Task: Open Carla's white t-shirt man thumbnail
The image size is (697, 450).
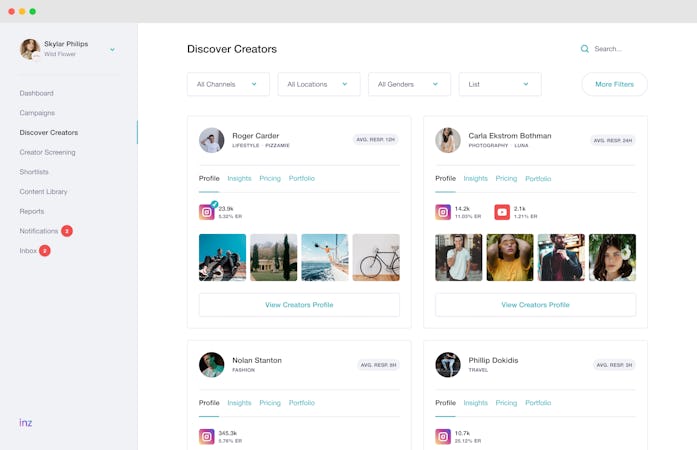Action: pyautogui.click(x=458, y=257)
